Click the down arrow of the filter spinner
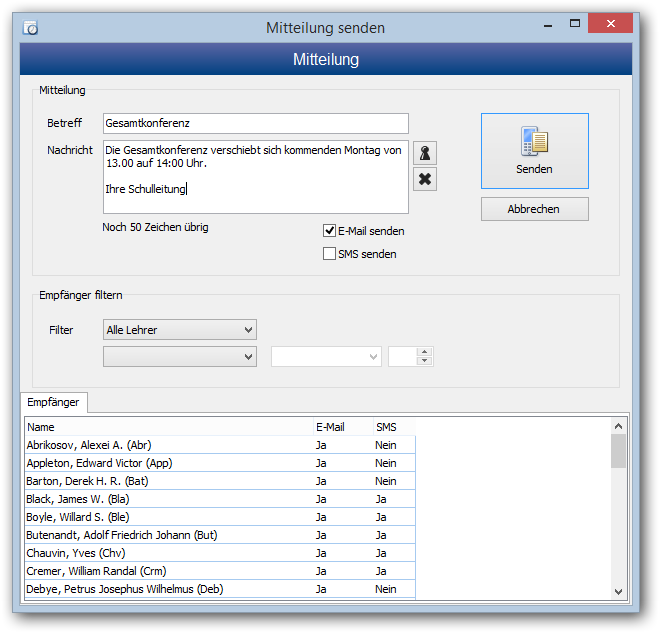This screenshot has width=660, height=633. (x=424, y=361)
